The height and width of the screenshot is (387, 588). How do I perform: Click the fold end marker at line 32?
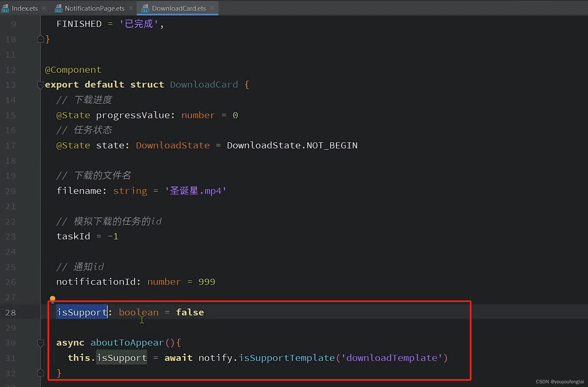(x=40, y=373)
